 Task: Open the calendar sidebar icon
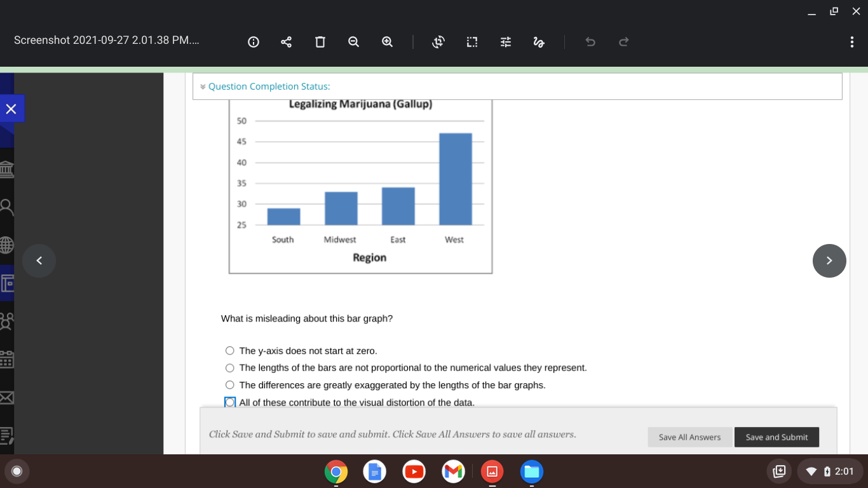click(6, 360)
